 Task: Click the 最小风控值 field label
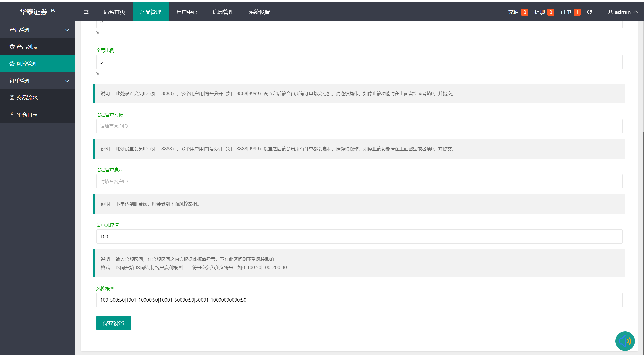click(x=107, y=225)
